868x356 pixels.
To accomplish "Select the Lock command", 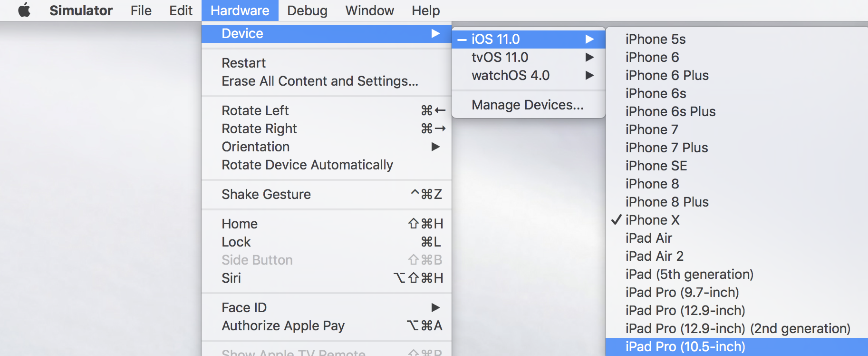I will click(x=236, y=242).
